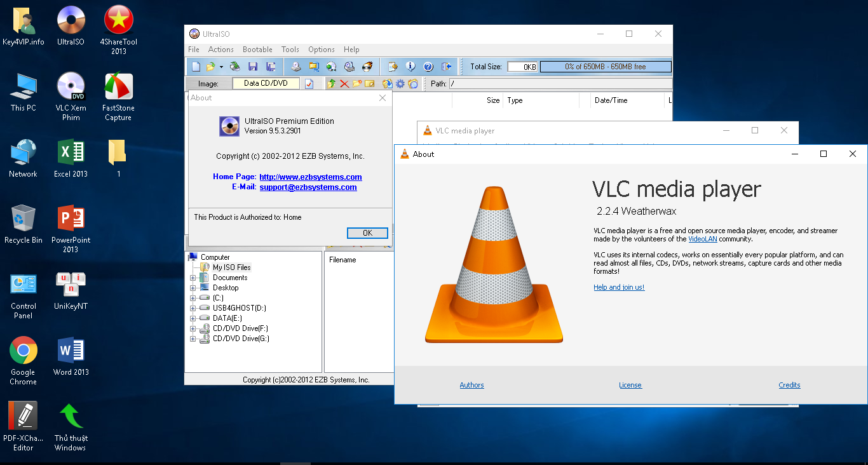This screenshot has width=868, height=465.
Task: Expand the (C:) drive node
Action: 193,298
